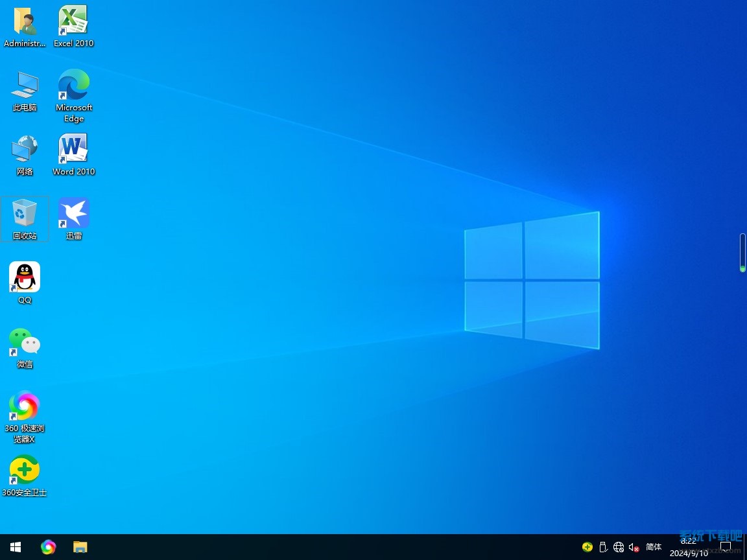Launch 360 browser from the taskbar
This screenshot has height=560, width=747.
[x=48, y=547]
